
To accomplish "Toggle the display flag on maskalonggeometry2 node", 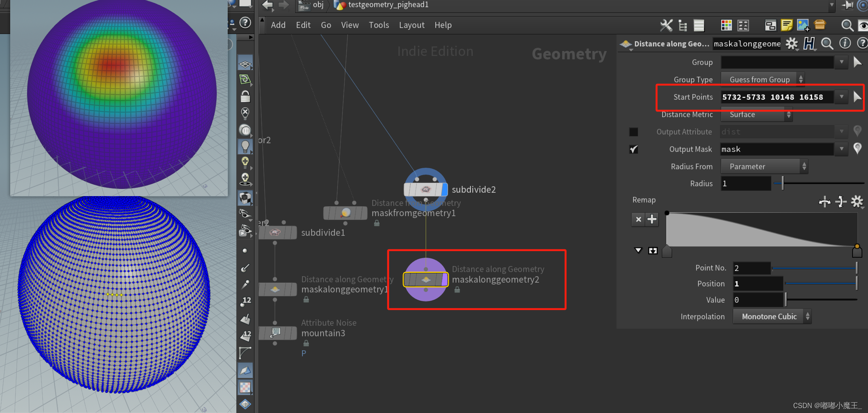I will coord(444,280).
